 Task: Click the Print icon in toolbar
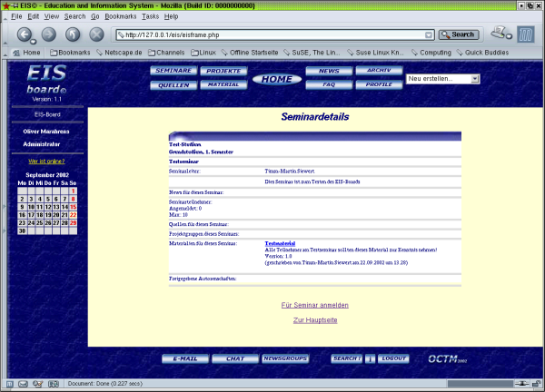point(500,34)
